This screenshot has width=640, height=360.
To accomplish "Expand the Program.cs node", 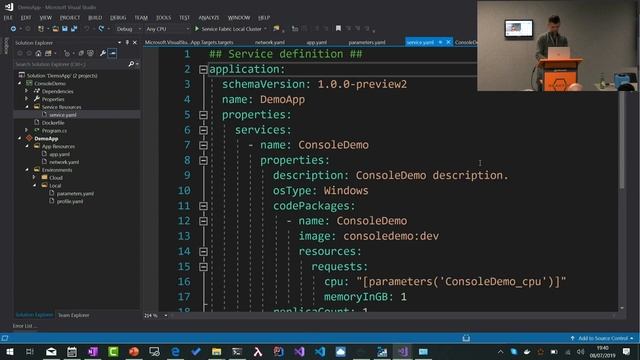I will click(27, 130).
